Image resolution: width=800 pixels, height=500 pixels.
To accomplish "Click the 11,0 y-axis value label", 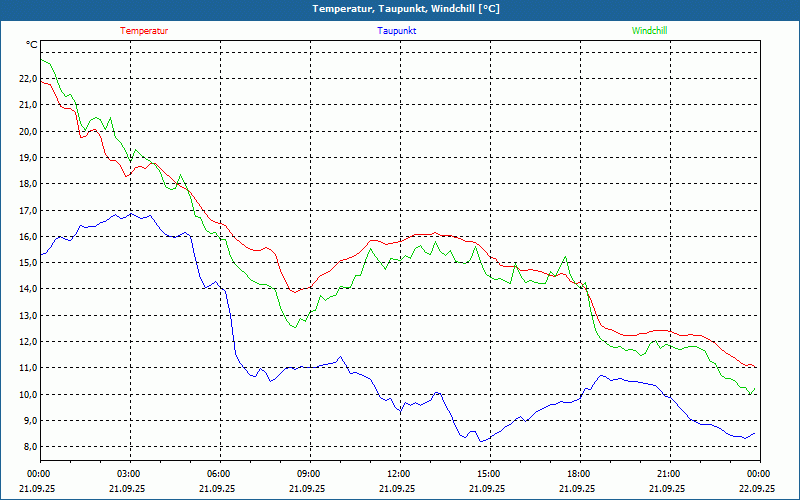I will tap(27, 368).
